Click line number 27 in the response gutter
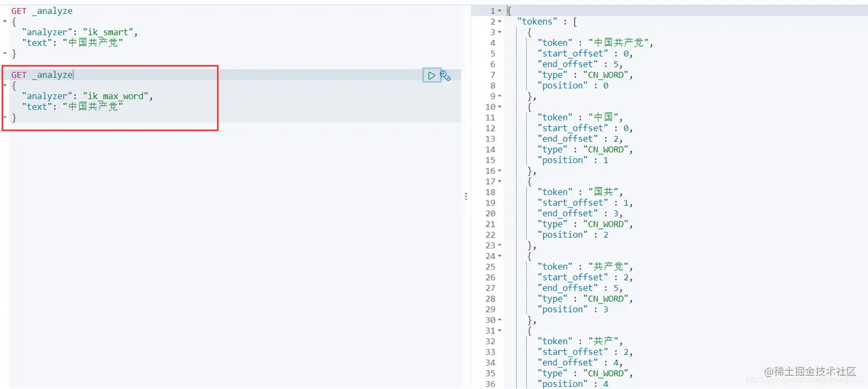The width and height of the screenshot is (868, 389). tap(490, 288)
